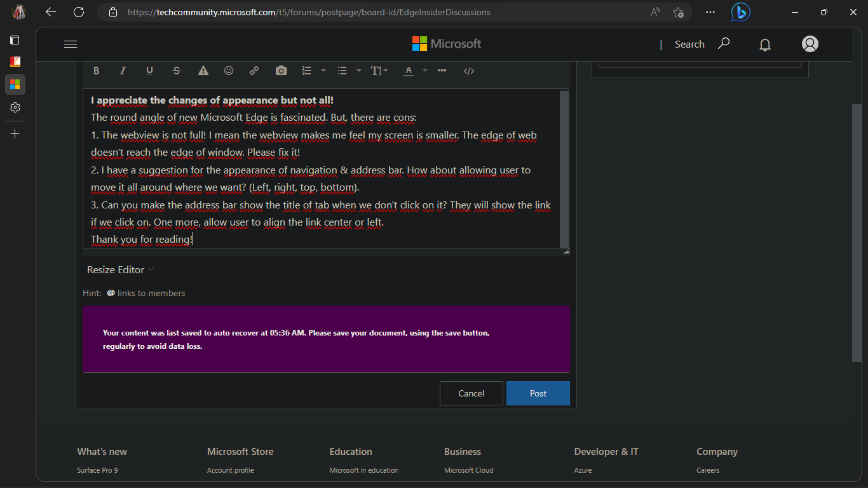Open Edge browser Settings in the sidebar

coord(15,107)
